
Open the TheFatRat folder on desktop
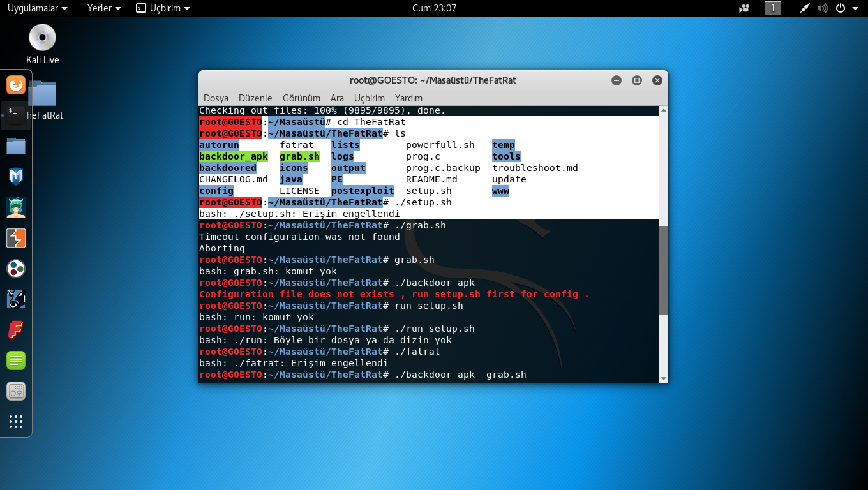pyautogui.click(x=43, y=94)
